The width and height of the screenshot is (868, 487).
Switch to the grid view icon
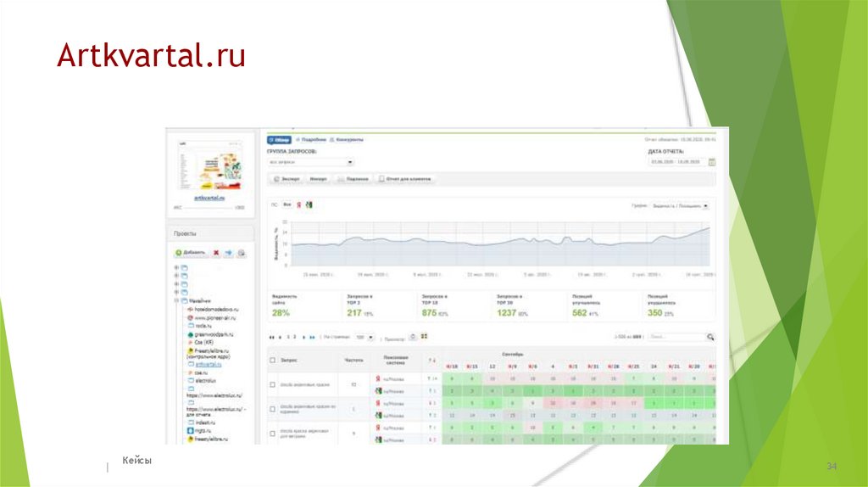(425, 336)
